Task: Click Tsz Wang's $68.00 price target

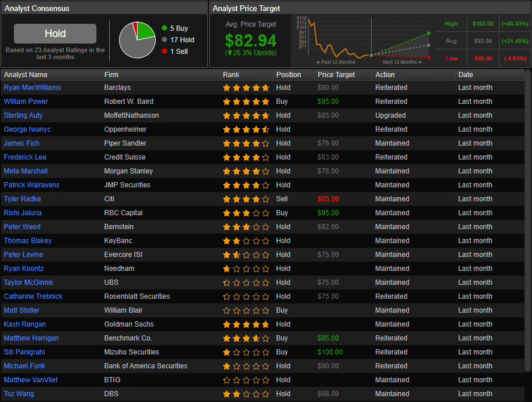Action: pyautogui.click(x=328, y=393)
